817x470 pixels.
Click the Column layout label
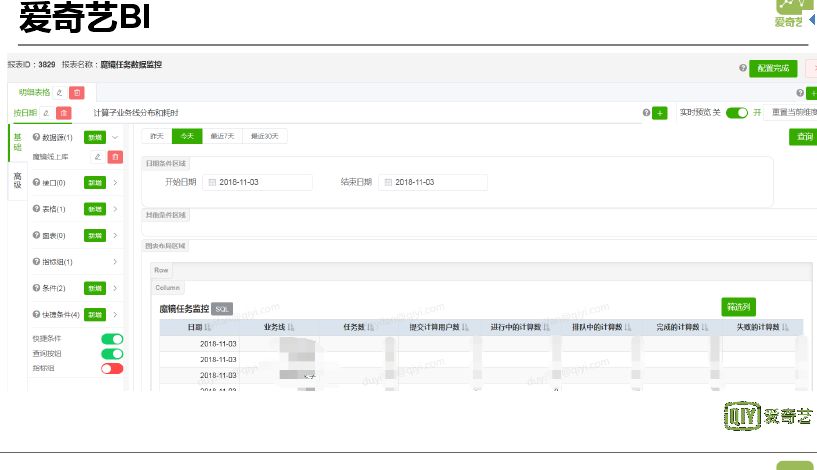pos(167,288)
